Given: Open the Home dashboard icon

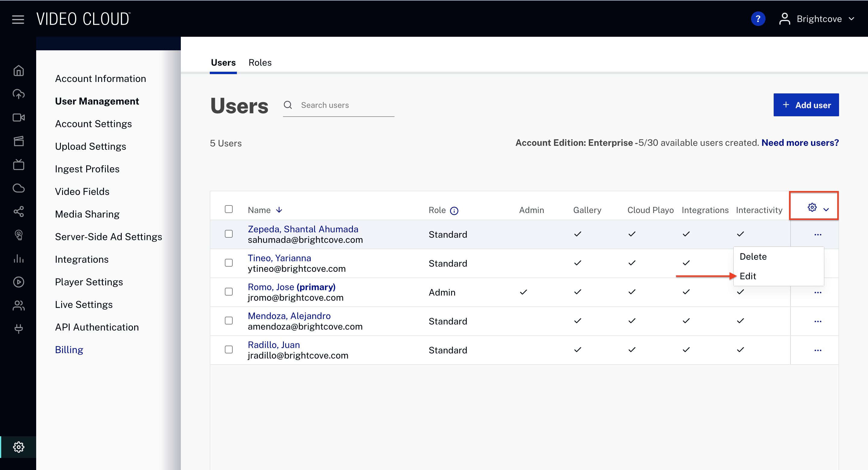Looking at the screenshot, I should coord(18,70).
